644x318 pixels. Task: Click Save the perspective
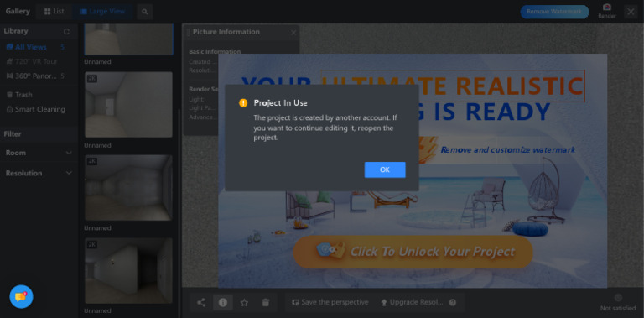[x=330, y=302]
